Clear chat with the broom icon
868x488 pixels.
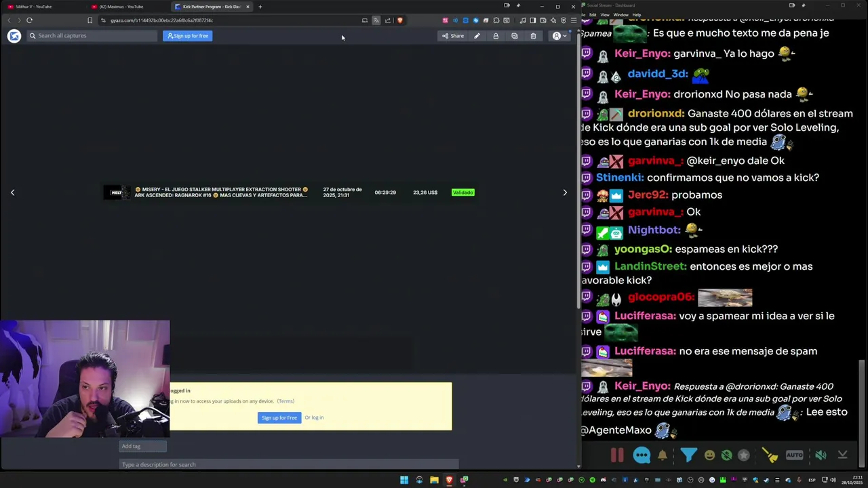(770, 455)
